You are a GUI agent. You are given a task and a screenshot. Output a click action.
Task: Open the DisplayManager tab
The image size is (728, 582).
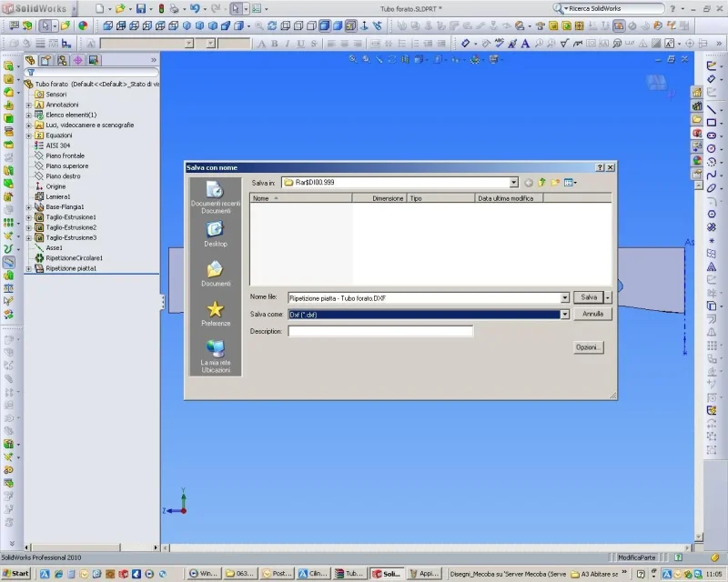click(x=94, y=60)
